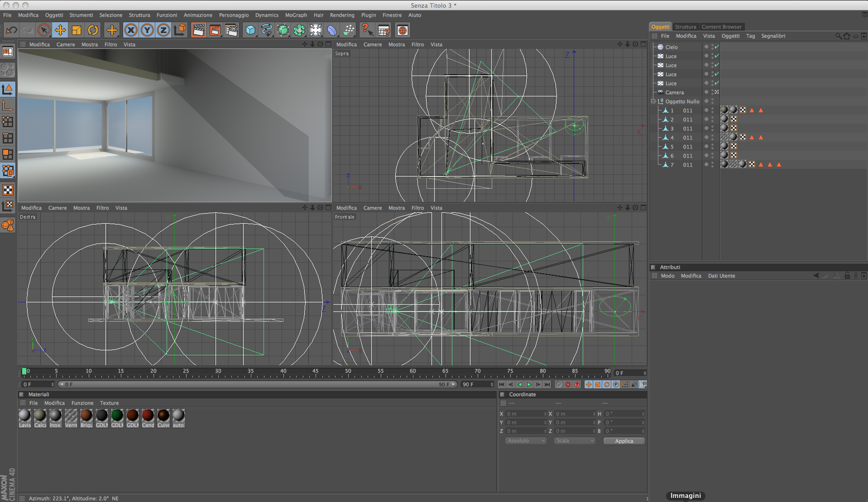
Task: Open the MoGraph menu
Action: [x=296, y=15]
